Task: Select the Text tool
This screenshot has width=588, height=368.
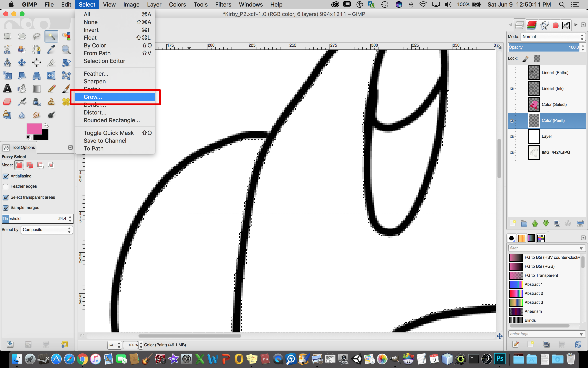Action: (x=8, y=89)
